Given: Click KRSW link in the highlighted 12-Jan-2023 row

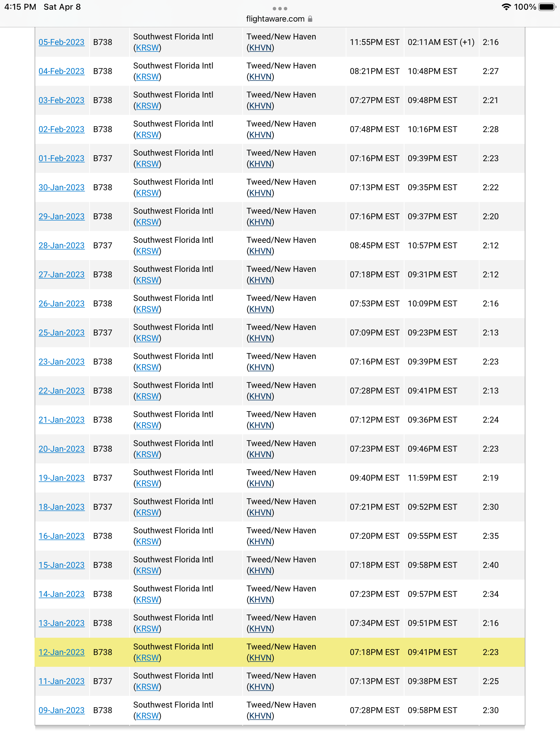Looking at the screenshot, I should 147,658.
